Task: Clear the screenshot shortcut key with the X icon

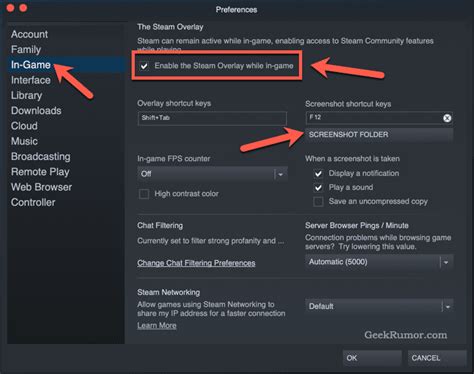Action: tap(447, 118)
